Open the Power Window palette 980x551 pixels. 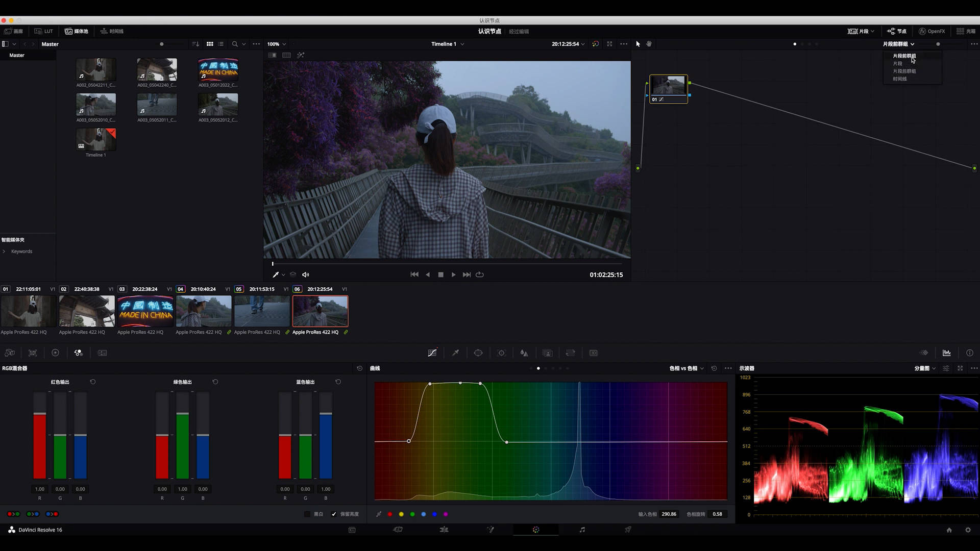coord(478,353)
